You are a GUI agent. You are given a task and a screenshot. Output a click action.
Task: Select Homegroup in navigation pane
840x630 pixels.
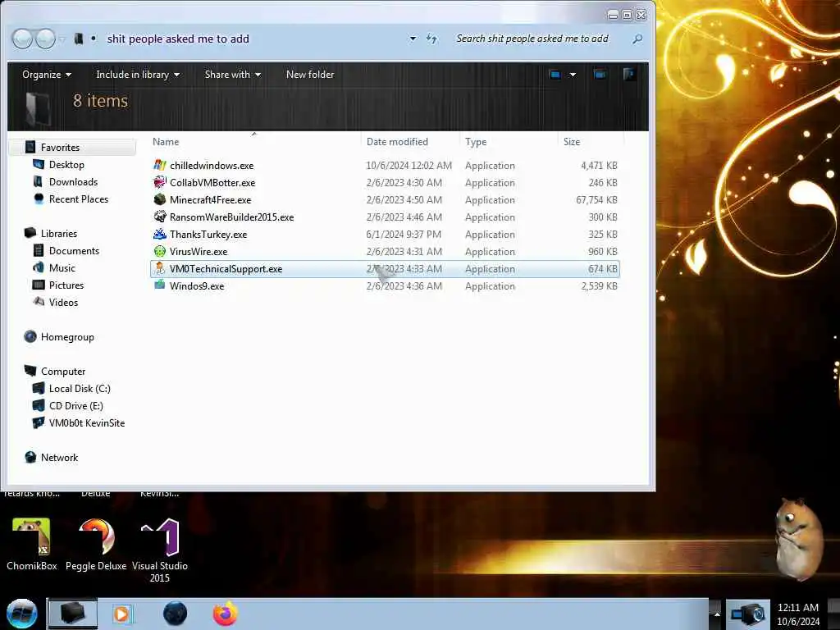(67, 337)
